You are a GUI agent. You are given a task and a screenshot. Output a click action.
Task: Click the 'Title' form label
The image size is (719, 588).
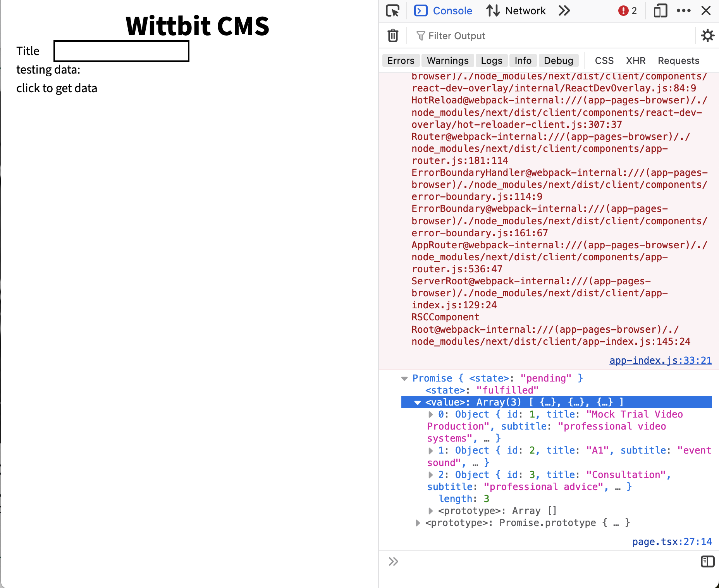[x=28, y=51]
